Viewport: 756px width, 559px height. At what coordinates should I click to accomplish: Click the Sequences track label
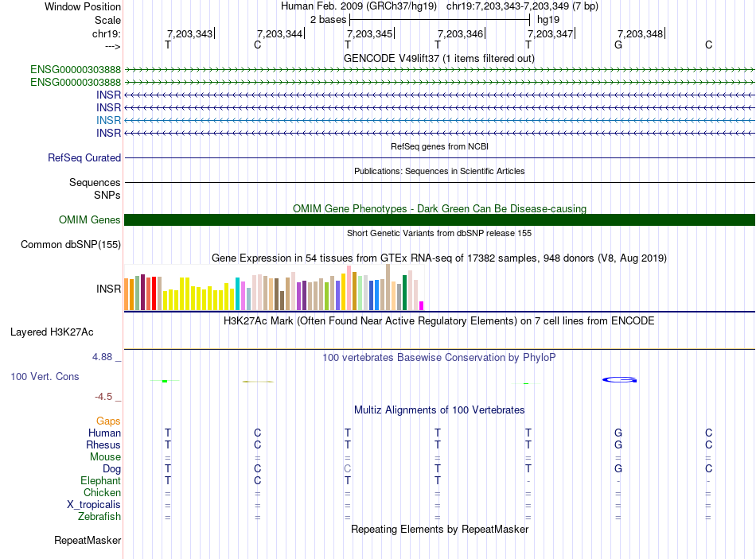tap(95, 183)
